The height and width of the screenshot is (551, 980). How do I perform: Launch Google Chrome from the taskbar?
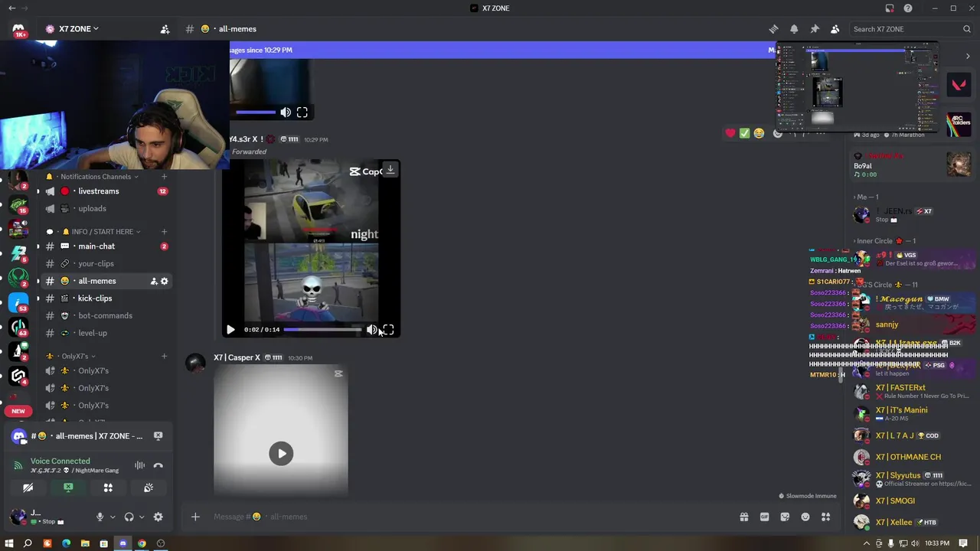[x=142, y=543]
